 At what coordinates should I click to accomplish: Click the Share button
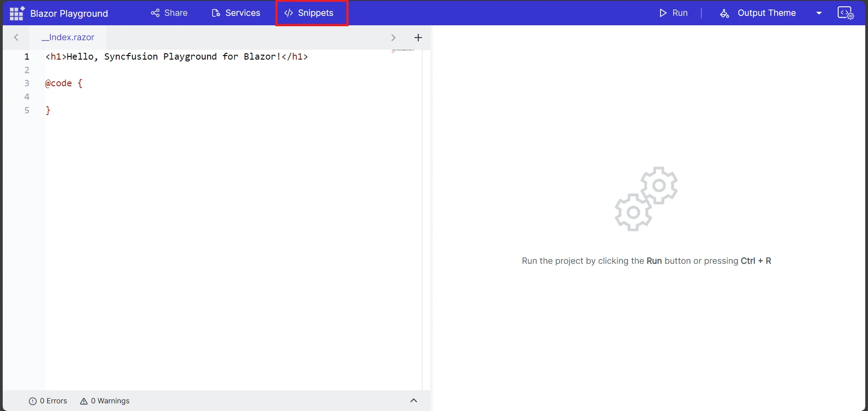[x=169, y=13]
